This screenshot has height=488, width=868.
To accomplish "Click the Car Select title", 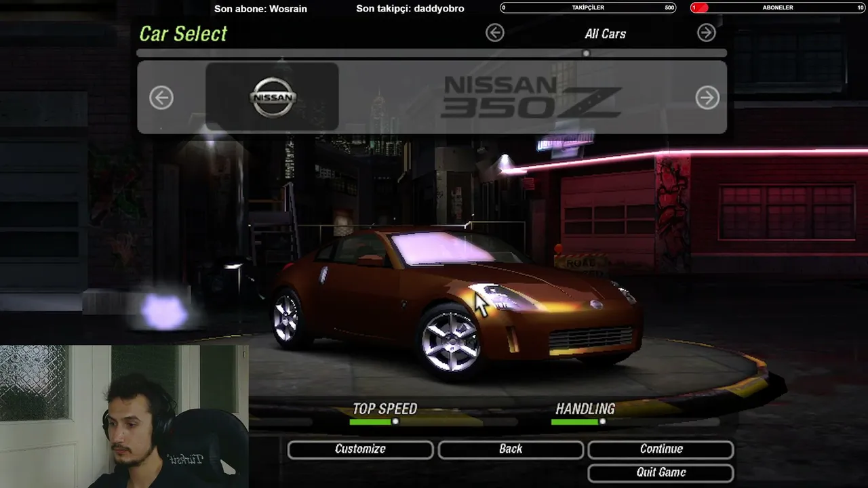I will point(183,34).
